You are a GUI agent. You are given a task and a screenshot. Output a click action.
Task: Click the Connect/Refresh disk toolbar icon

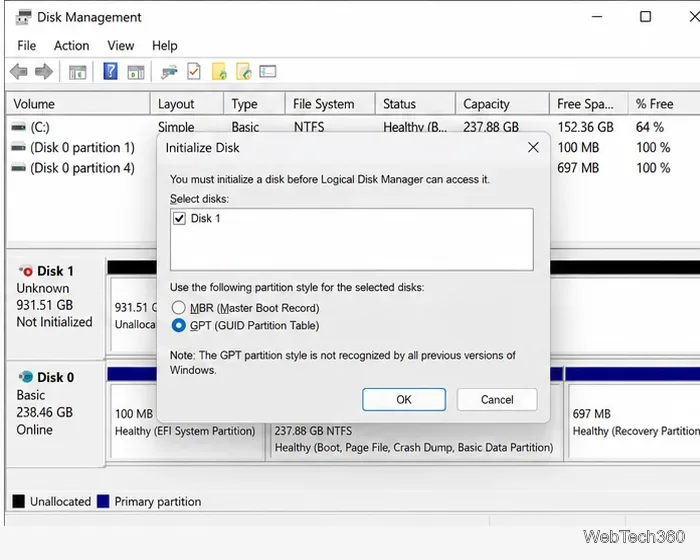169,71
